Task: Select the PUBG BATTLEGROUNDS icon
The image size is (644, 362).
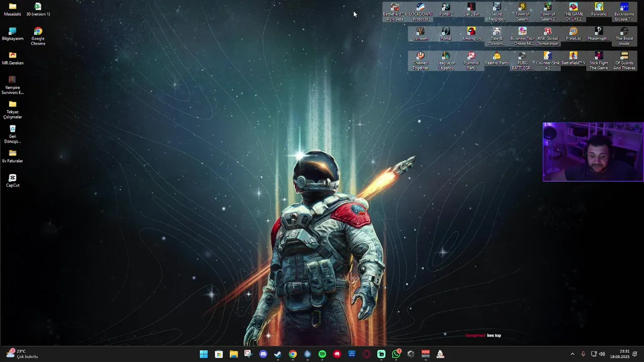Action: (x=522, y=61)
